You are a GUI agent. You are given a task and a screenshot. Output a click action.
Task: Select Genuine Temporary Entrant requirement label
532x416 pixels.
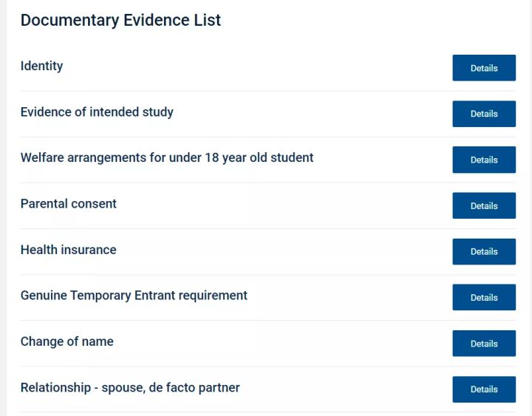[x=134, y=296]
